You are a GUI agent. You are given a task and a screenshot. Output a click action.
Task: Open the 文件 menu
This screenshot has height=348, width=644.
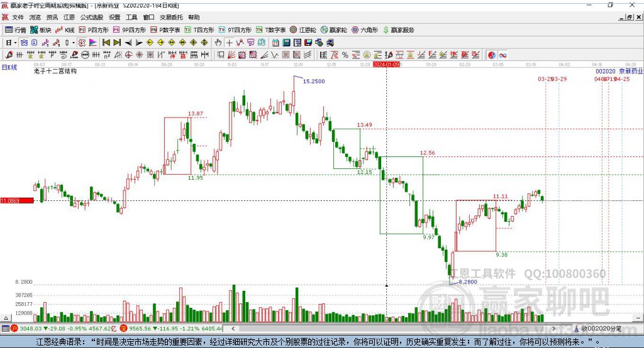point(18,17)
